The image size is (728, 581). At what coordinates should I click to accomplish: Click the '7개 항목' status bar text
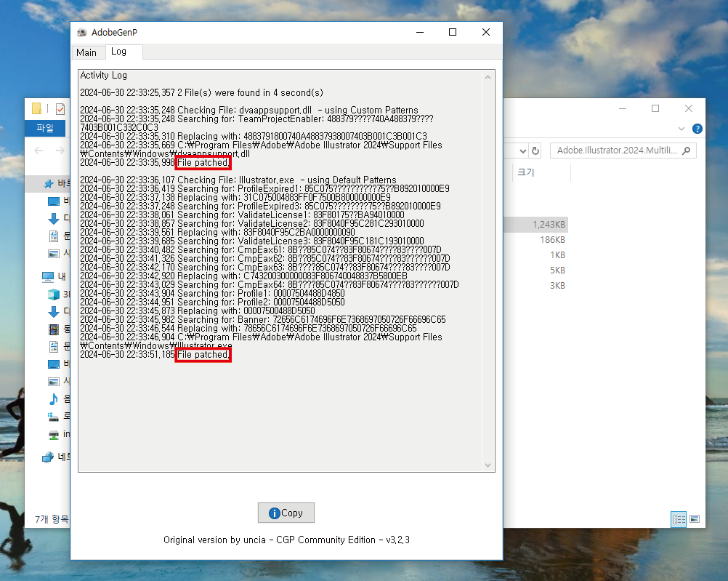52,519
